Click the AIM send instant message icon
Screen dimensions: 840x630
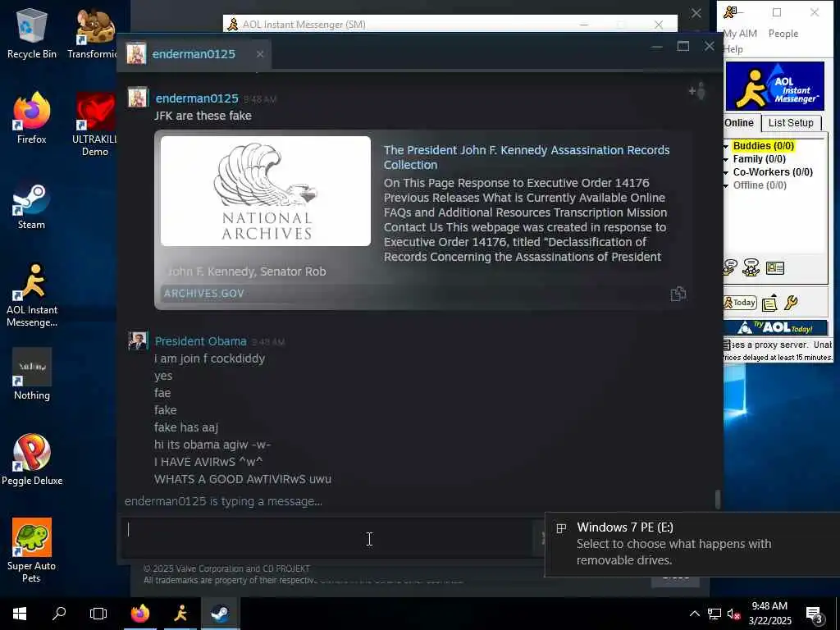(x=729, y=267)
